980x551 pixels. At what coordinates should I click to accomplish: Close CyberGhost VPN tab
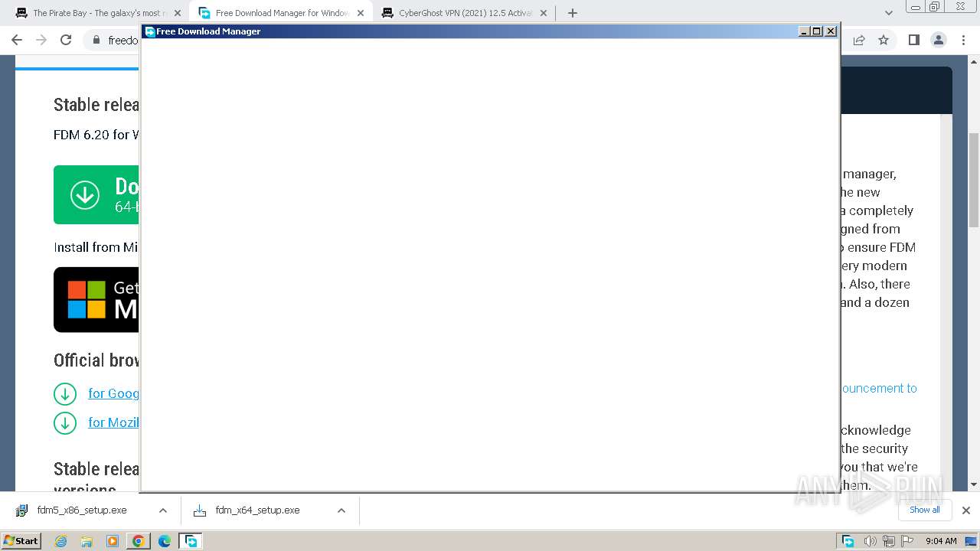point(544,13)
